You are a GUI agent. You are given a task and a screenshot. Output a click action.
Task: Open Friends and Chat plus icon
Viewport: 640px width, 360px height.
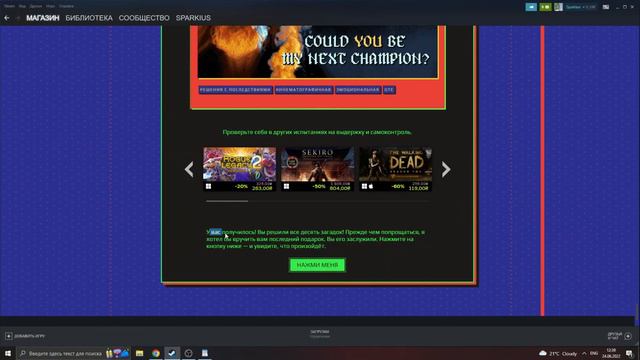pos(628,336)
